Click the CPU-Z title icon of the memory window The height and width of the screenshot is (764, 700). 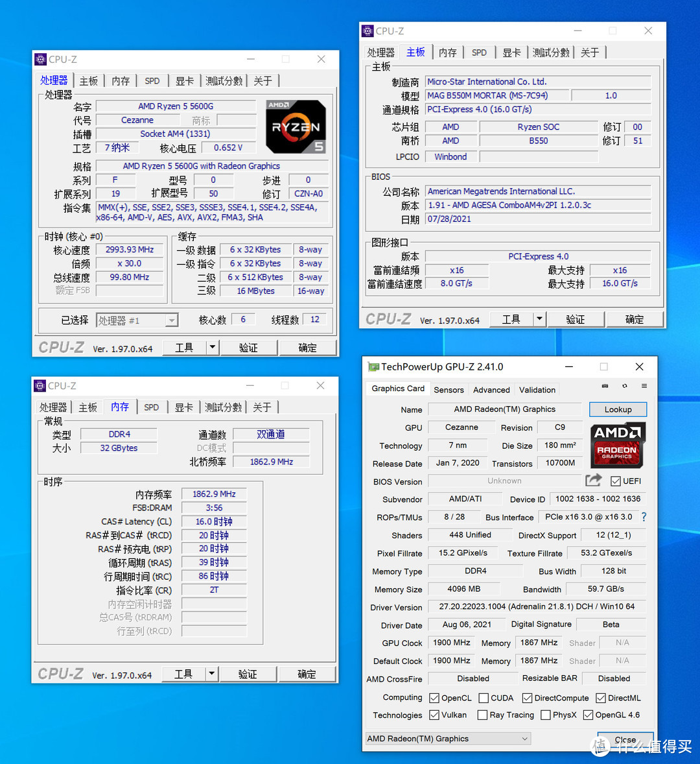40,386
